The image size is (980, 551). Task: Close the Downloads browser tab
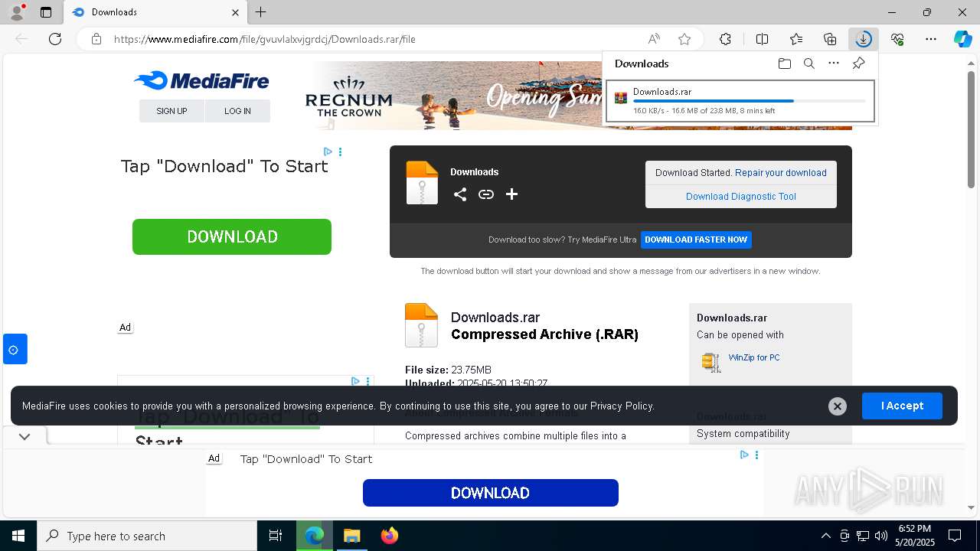tap(235, 12)
